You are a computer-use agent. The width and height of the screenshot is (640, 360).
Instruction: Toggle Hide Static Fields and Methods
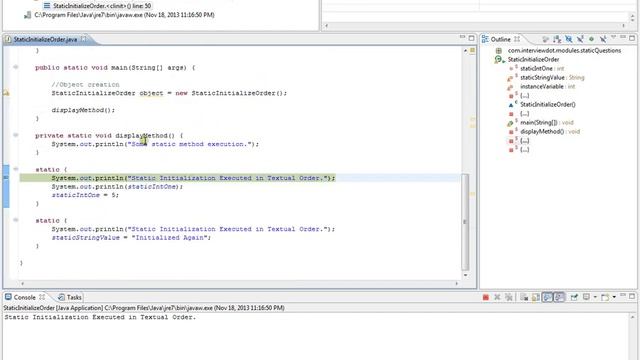pos(580,39)
